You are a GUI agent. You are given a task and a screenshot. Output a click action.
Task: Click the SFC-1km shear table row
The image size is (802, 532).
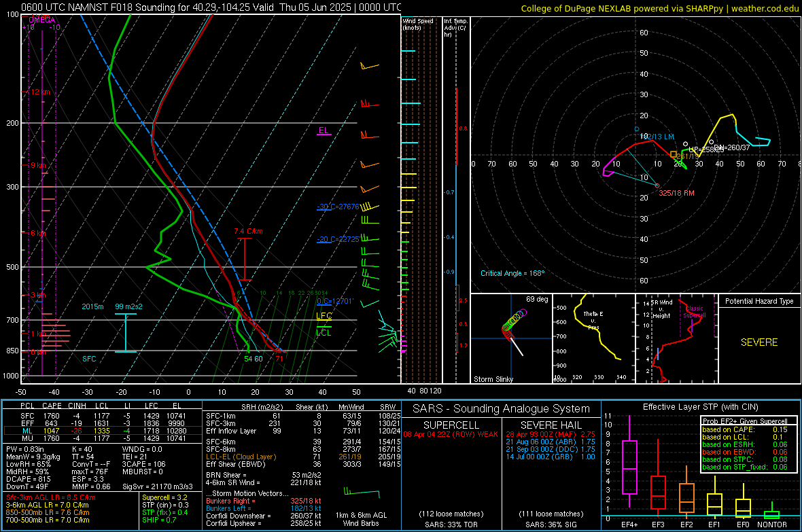pos(303,416)
